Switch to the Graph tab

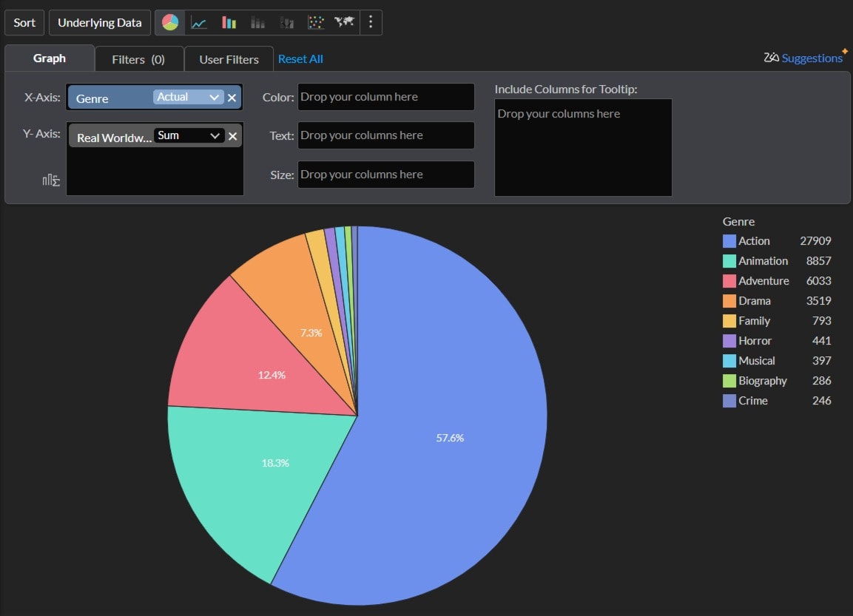pos(50,58)
